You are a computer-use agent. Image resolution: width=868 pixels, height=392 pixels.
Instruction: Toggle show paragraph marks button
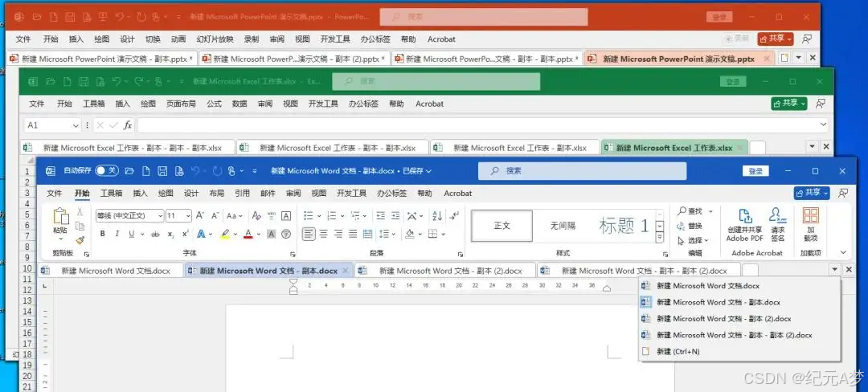454,215
